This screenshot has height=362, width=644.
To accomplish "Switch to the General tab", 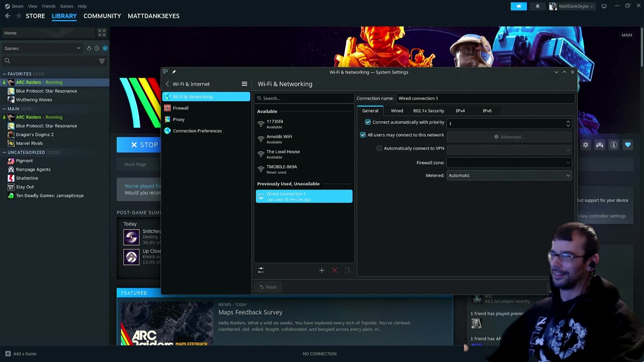I will (x=370, y=111).
